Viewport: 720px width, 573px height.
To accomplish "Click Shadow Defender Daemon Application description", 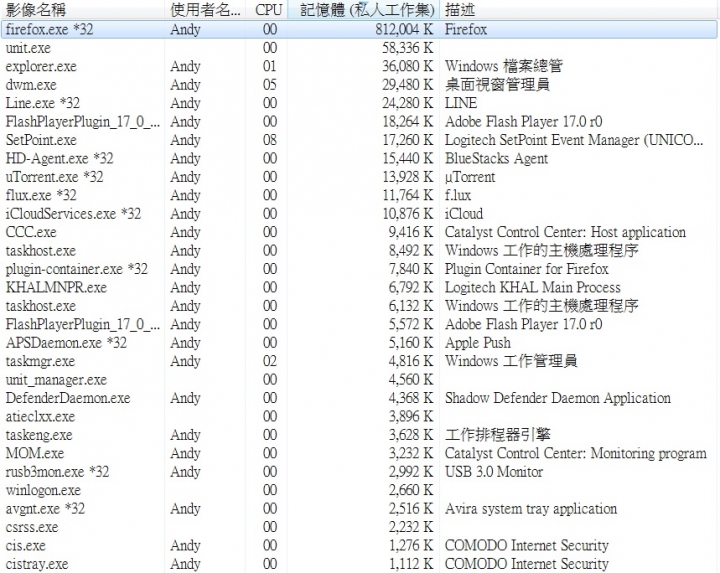I will click(x=558, y=398).
